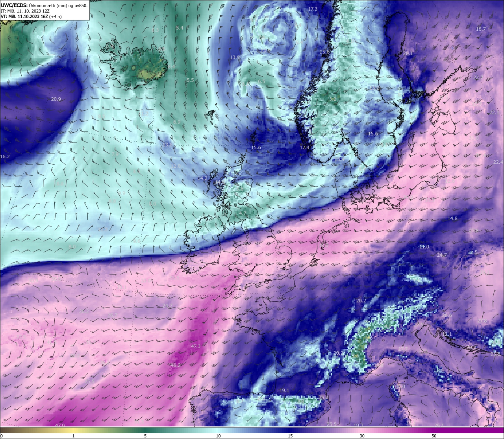The image size is (504, 439).
Task: Click the map value '18.7' in top right
Action: pyautogui.click(x=481, y=29)
